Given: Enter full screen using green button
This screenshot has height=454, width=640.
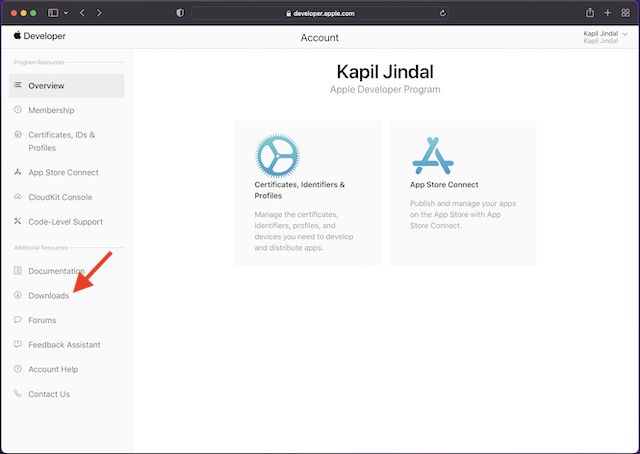Looking at the screenshot, I should tap(33, 13).
